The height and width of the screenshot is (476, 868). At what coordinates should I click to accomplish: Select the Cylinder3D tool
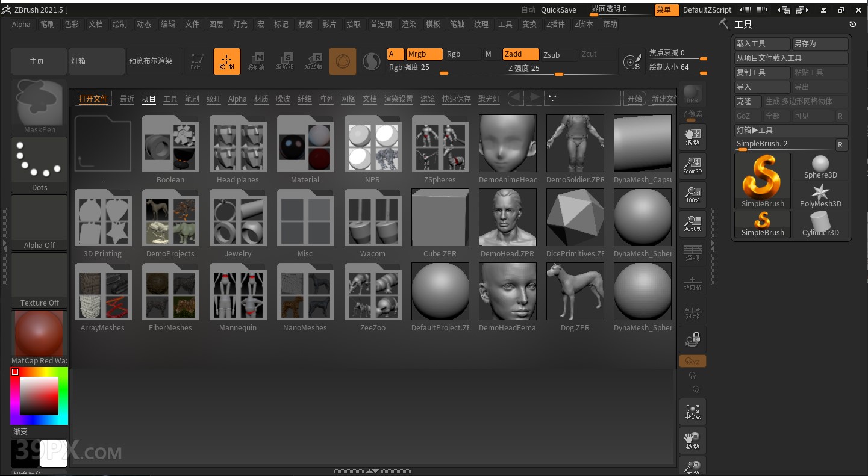coord(820,224)
